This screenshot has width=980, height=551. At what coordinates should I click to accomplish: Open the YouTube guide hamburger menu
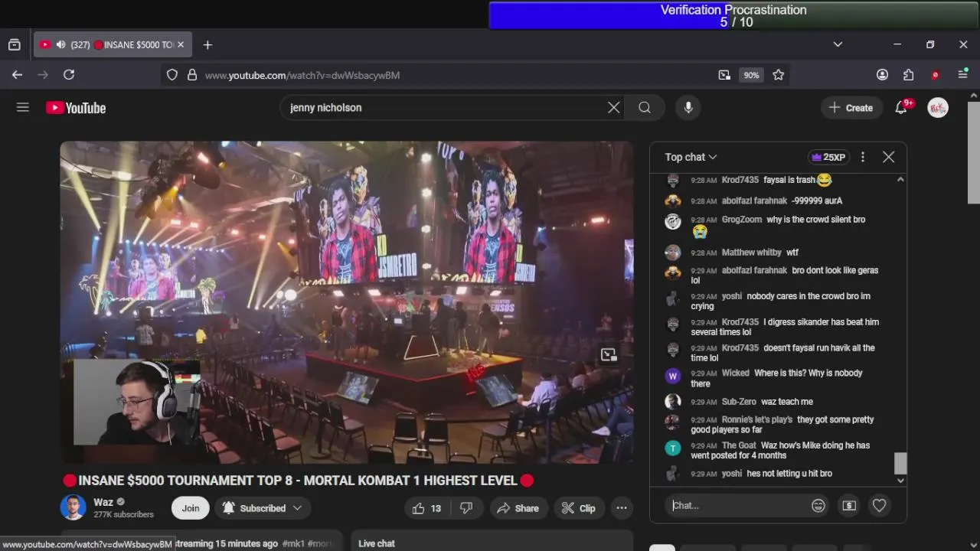coord(23,108)
